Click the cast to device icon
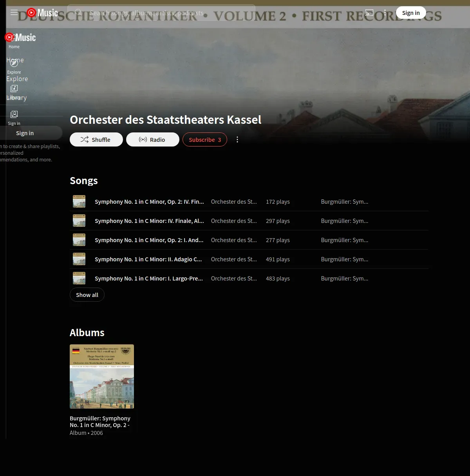 pyautogui.click(x=369, y=13)
